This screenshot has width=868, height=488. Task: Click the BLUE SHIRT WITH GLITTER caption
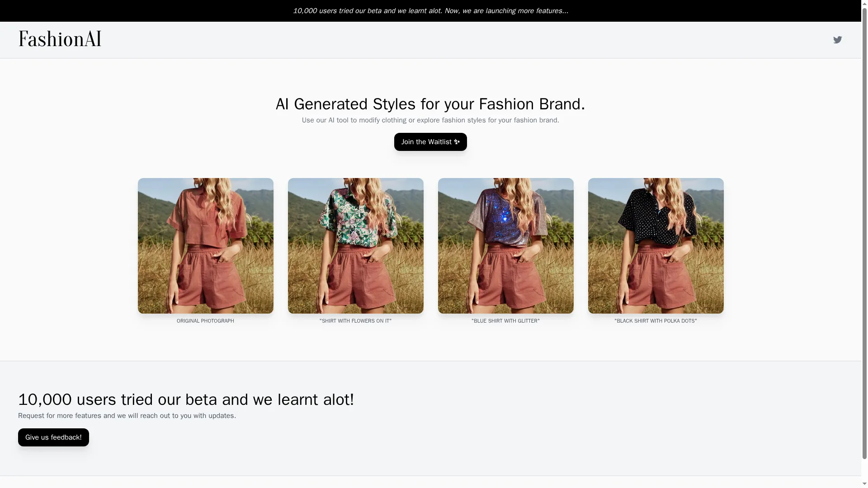505,321
